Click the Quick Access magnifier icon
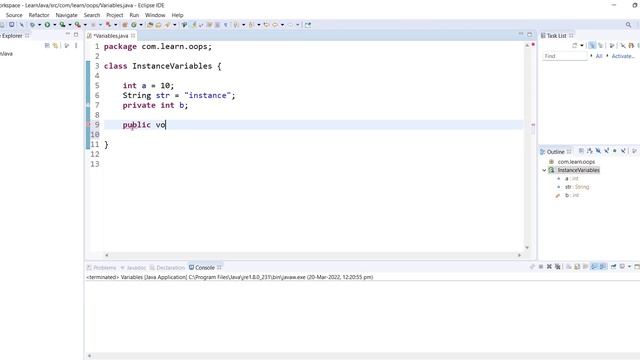Viewport: 640px width, 360px height. [629, 25]
